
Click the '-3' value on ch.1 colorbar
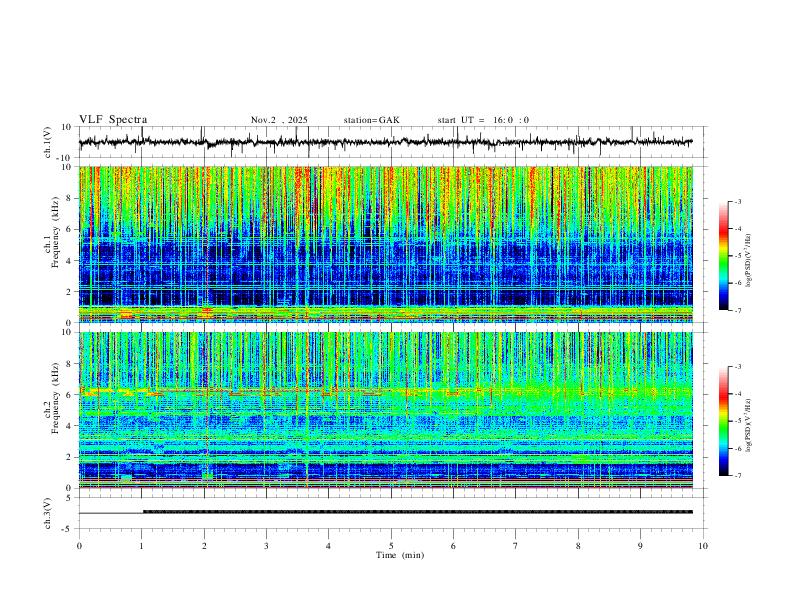(x=737, y=202)
